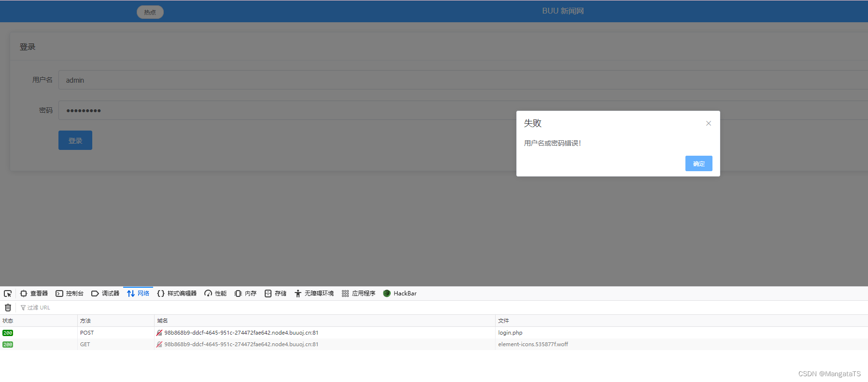Click the performance gauge icon
This screenshot has width=868, height=382.
click(x=208, y=294)
